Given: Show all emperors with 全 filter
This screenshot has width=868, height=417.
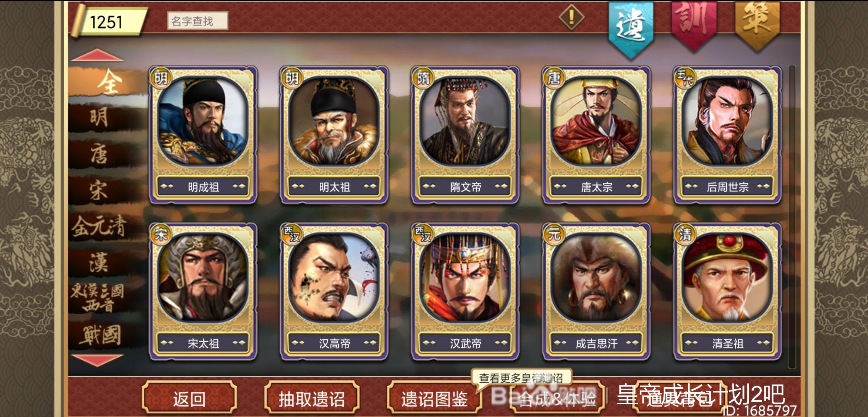Looking at the screenshot, I should tap(109, 82).
